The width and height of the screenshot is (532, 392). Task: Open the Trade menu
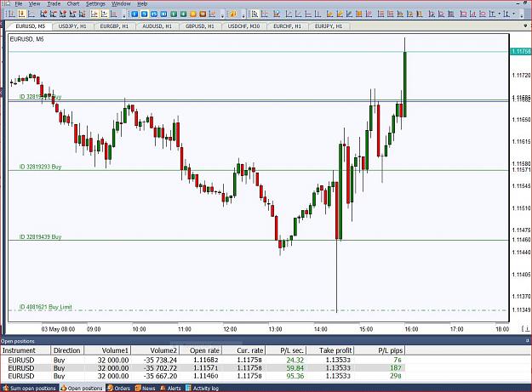pos(54,3)
